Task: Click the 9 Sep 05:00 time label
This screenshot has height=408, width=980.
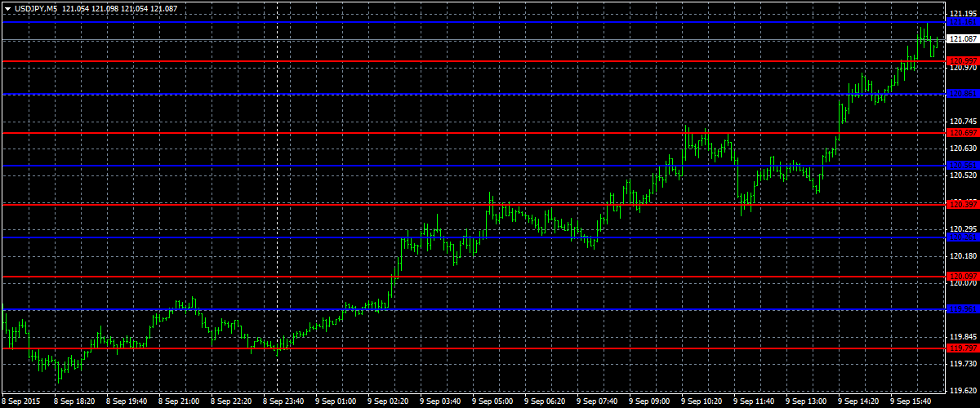Action: 494,401
